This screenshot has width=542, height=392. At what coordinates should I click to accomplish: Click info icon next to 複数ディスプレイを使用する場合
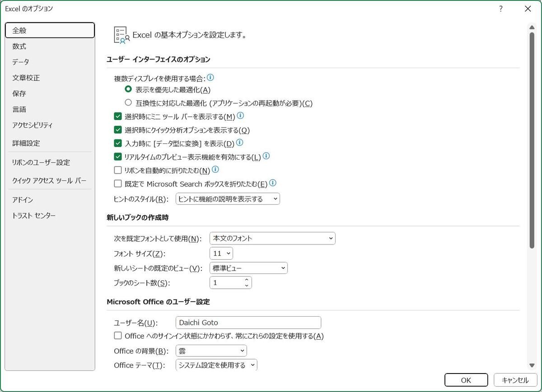pyautogui.click(x=210, y=78)
